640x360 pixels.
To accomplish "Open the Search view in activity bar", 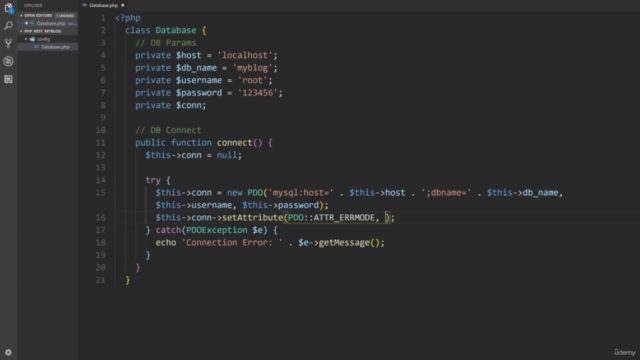I will (8, 26).
